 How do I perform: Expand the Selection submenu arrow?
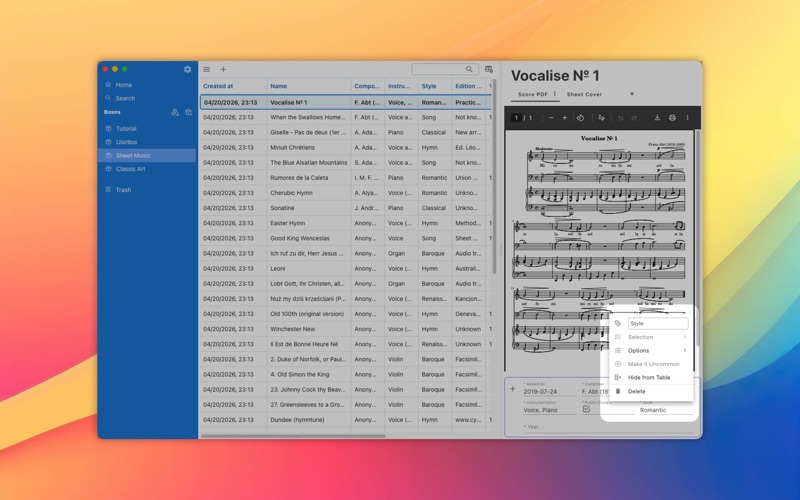coord(685,337)
